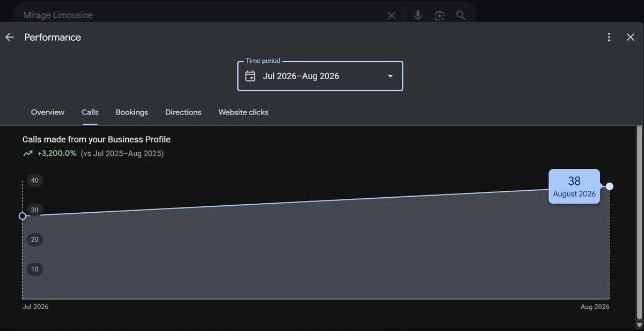Click the 40 y-axis label
The height and width of the screenshot is (331, 644).
click(x=35, y=181)
